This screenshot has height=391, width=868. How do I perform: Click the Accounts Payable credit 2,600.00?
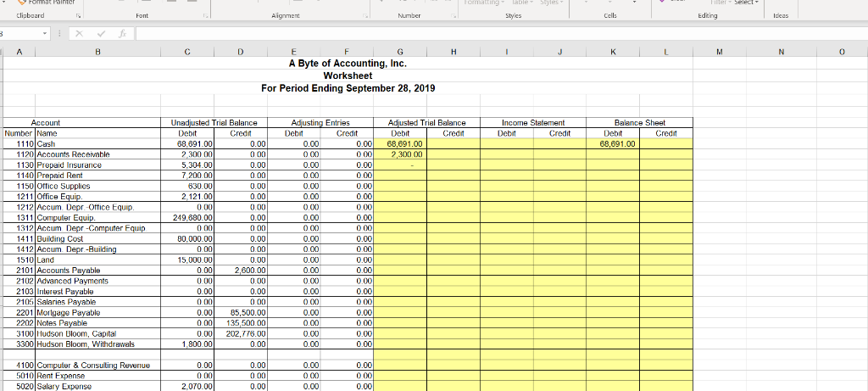click(x=240, y=271)
